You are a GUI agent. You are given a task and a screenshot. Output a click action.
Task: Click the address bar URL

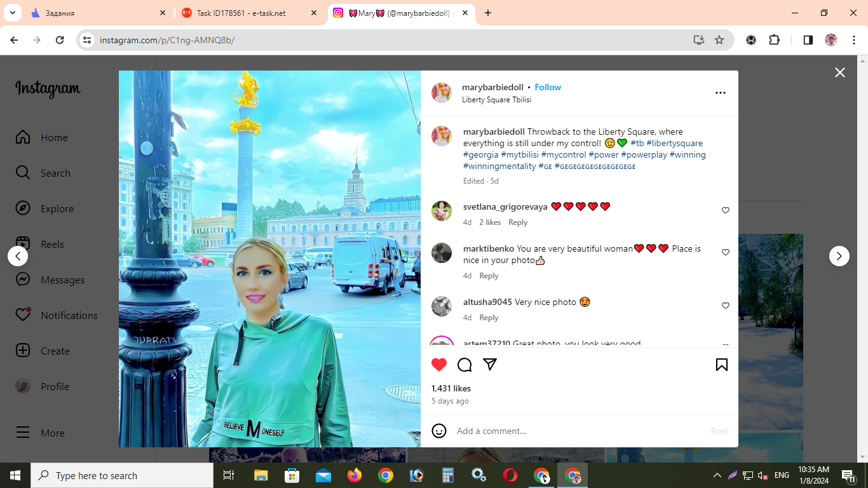167,40
